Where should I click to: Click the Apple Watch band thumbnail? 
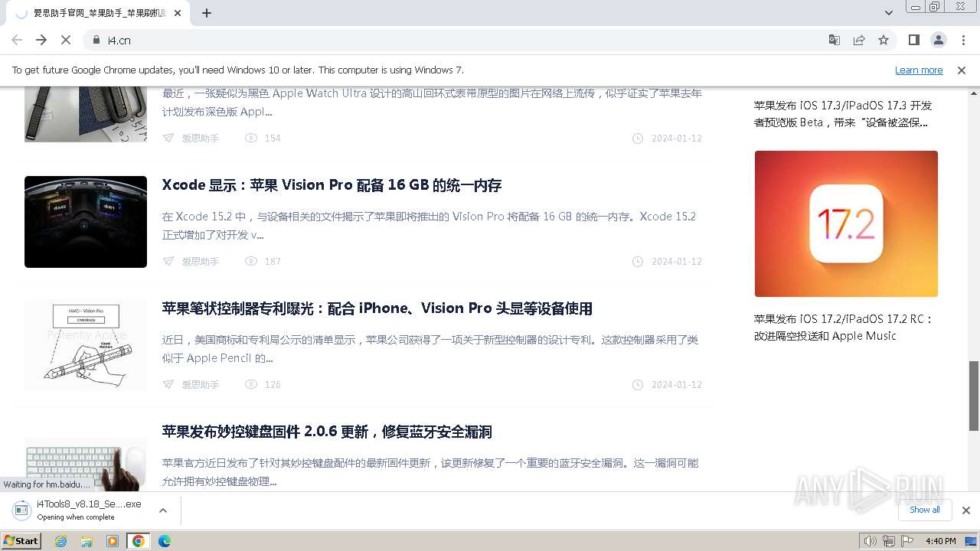86,114
